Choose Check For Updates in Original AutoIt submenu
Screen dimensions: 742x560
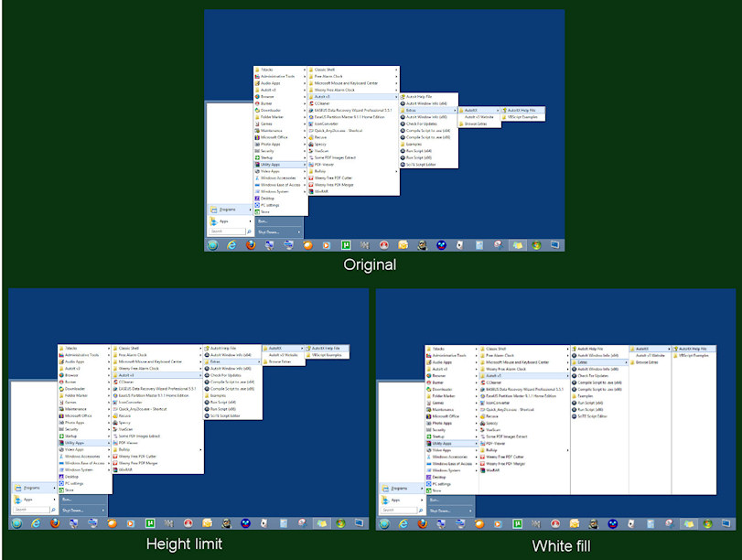coord(424,124)
